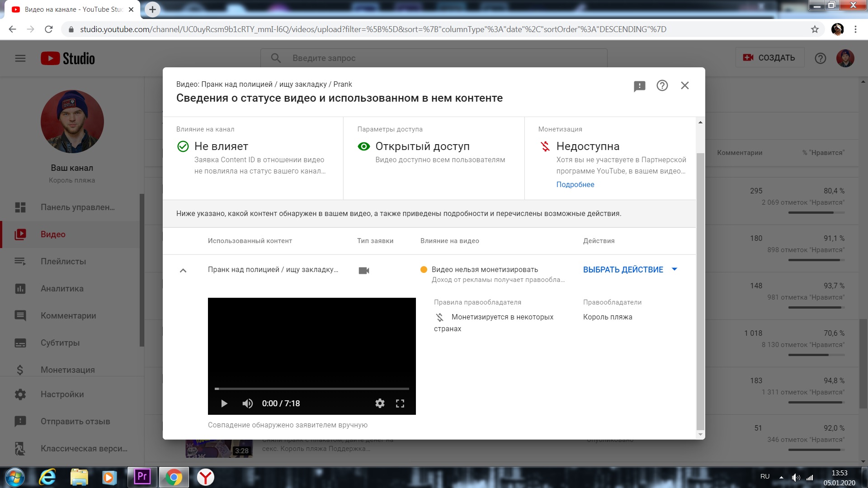Click the video preview progress bar
The height and width of the screenshot is (488, 868).
pos(312,389)
